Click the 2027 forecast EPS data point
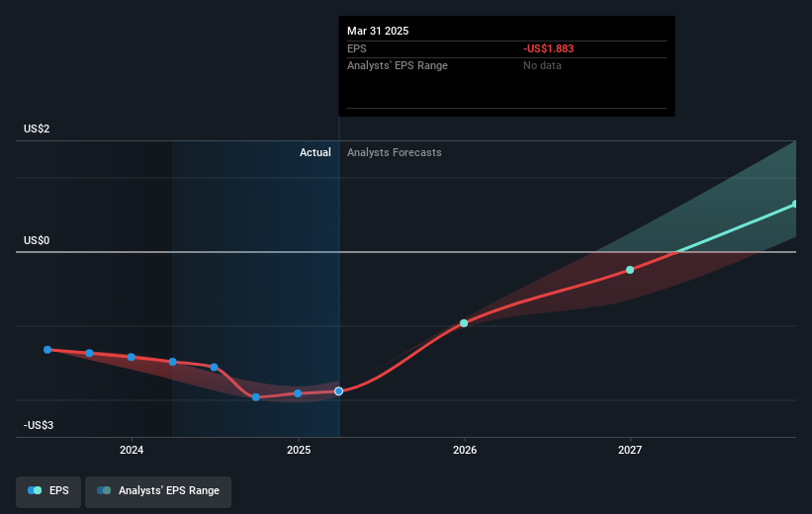812x514 pixels. click(x=630, y=270)
